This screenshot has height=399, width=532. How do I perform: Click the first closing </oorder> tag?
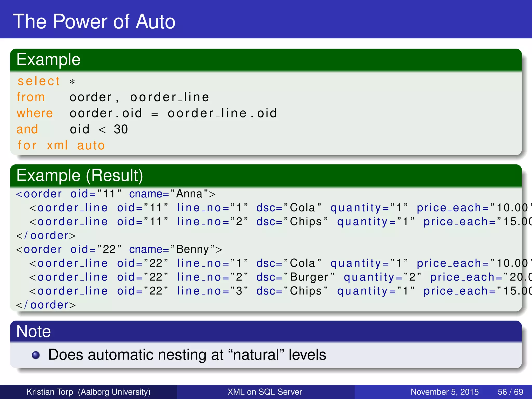pyautogui.click(x=46, y=235)
